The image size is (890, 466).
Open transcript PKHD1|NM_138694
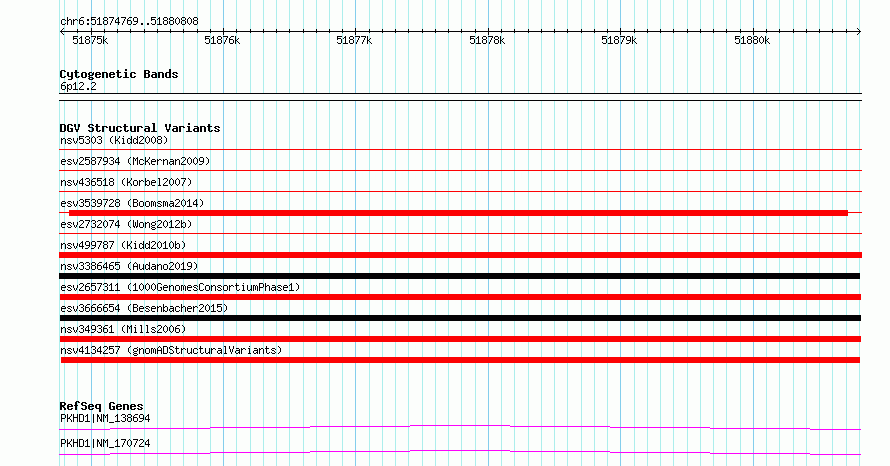(105, 418)
